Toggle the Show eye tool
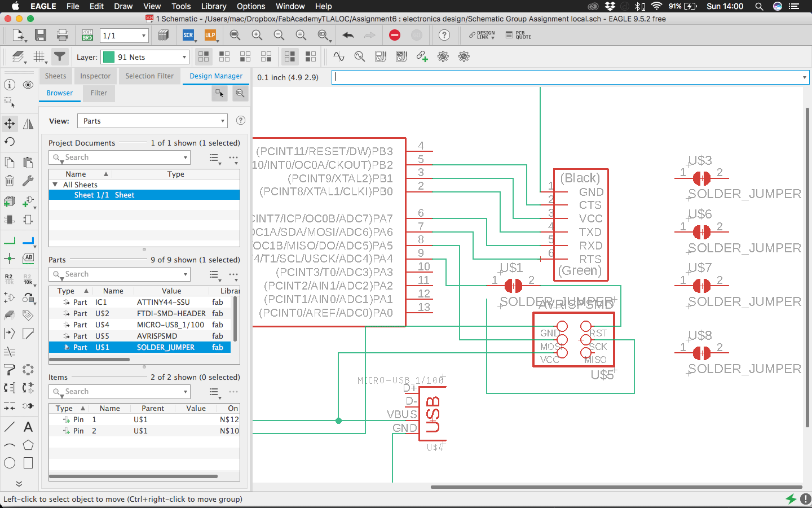 tap(28, 85)
